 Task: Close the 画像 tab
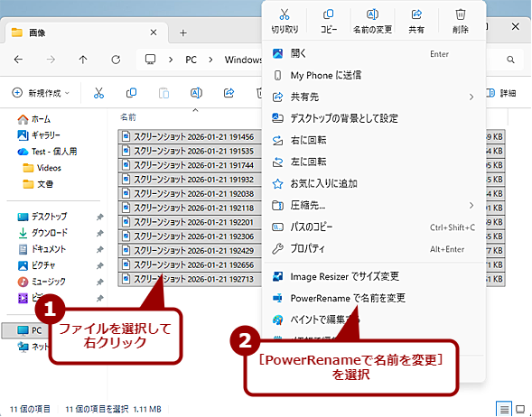click(154, 32)
